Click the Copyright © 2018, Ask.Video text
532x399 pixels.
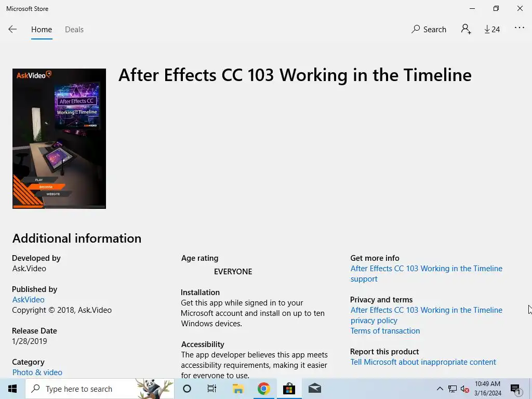coord(62,310)
